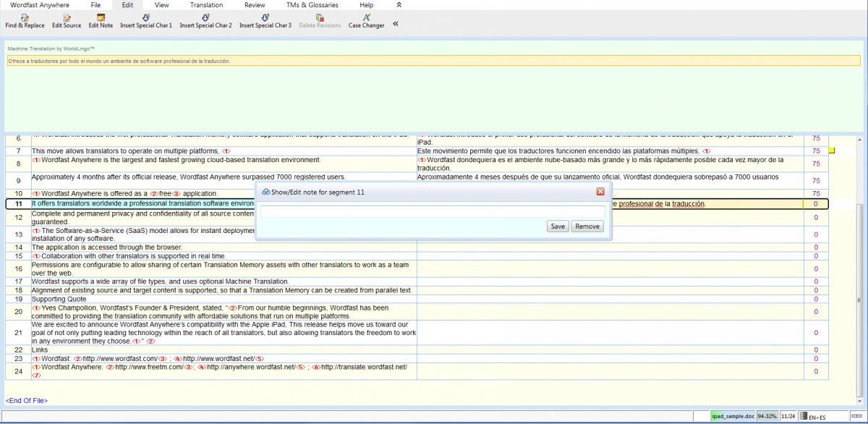The width and height of the screenshot is (868, 424).
Task: Collapse the ribbon with the double-up chevron
Action: (x=399, y=5)
